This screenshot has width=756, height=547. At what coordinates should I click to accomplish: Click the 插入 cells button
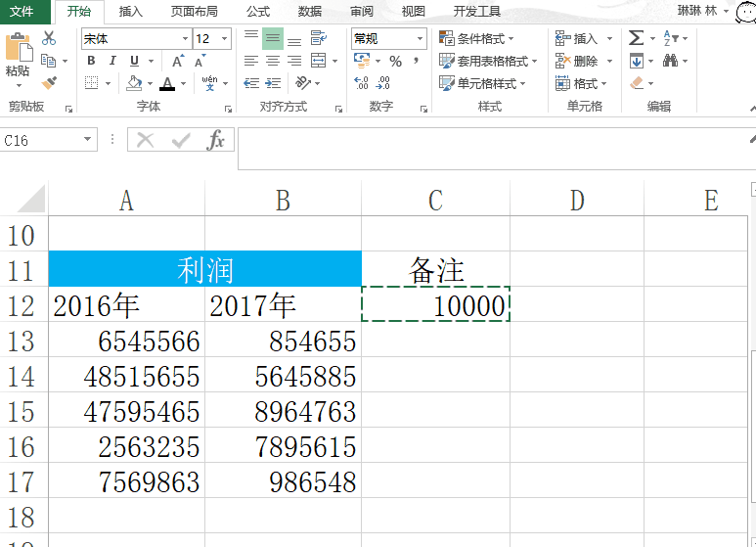[x=576, y=38]
